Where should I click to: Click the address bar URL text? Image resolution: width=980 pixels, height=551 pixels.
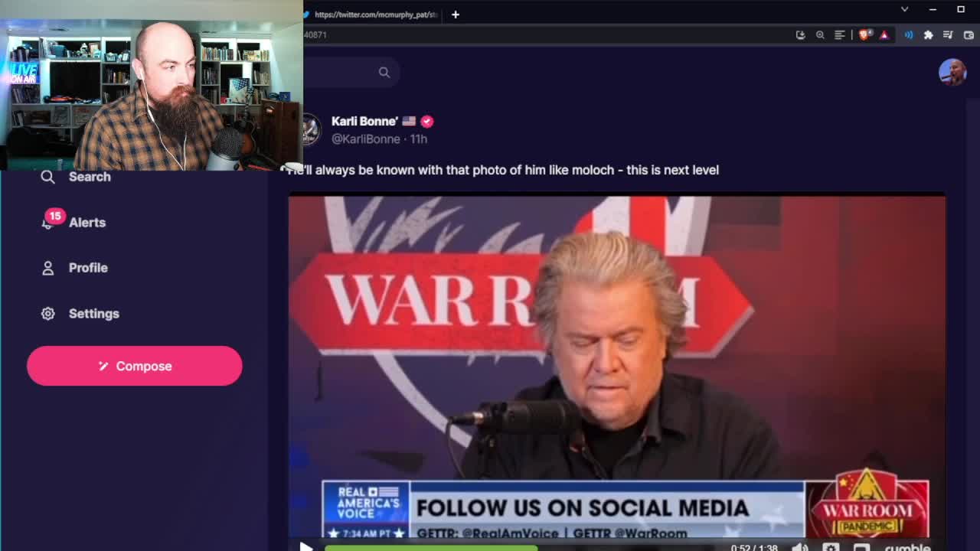[x=315, y=34]
